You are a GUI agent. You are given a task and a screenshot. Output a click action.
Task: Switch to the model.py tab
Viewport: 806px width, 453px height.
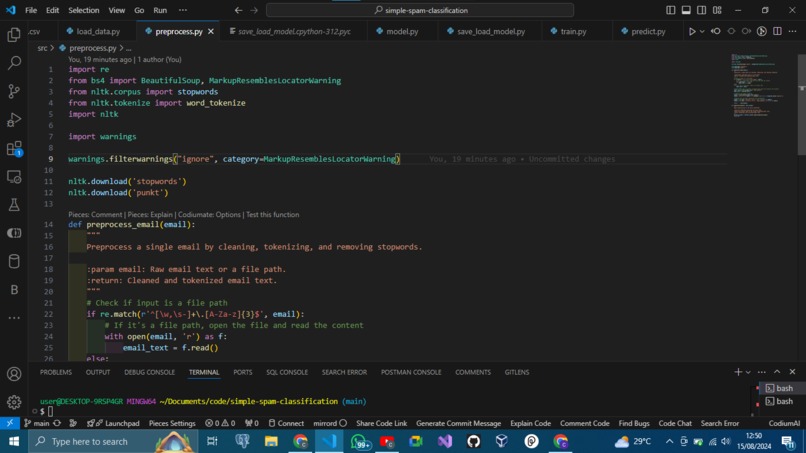(402, 31)
